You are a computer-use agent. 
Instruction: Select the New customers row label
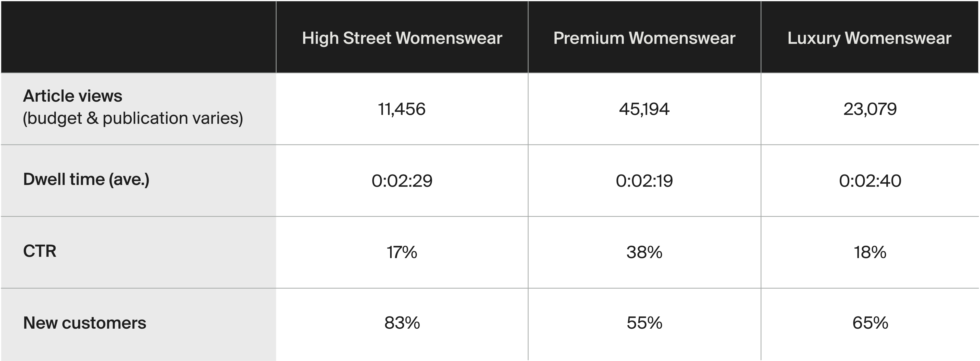[x=84, y=323]
